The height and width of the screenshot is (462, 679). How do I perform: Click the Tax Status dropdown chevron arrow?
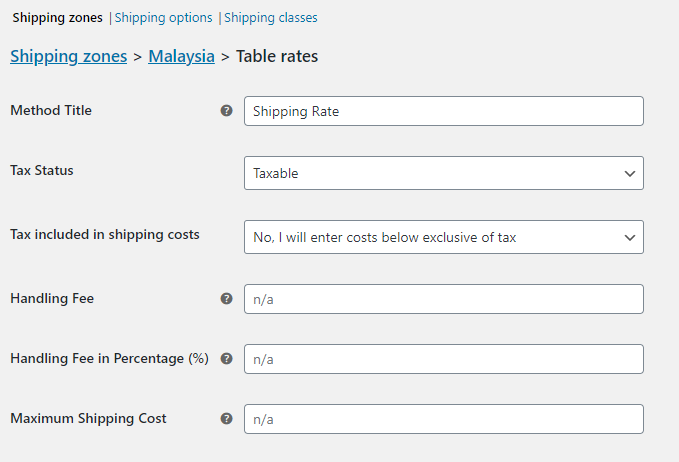pos(629,173)
